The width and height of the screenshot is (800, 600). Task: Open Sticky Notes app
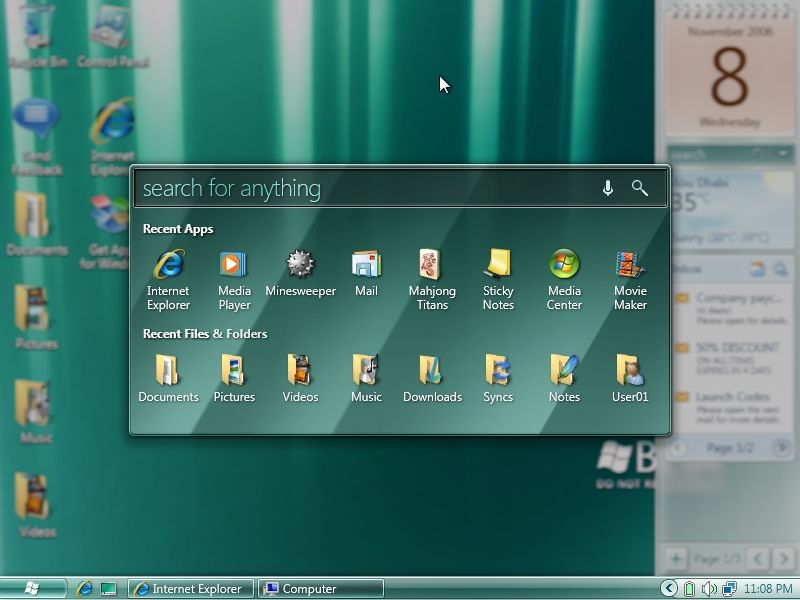tap(498, 280)
